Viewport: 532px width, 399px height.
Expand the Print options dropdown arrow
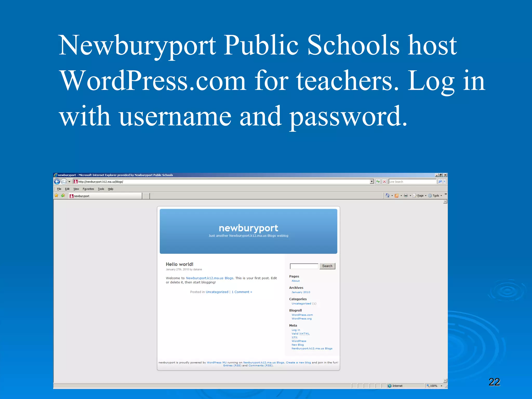(x=410, y=196)
